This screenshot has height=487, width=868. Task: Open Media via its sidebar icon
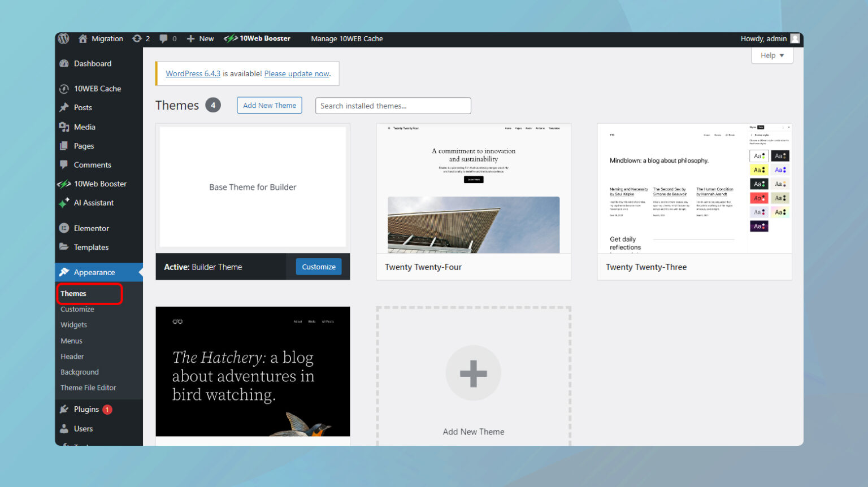pos(64,127)
